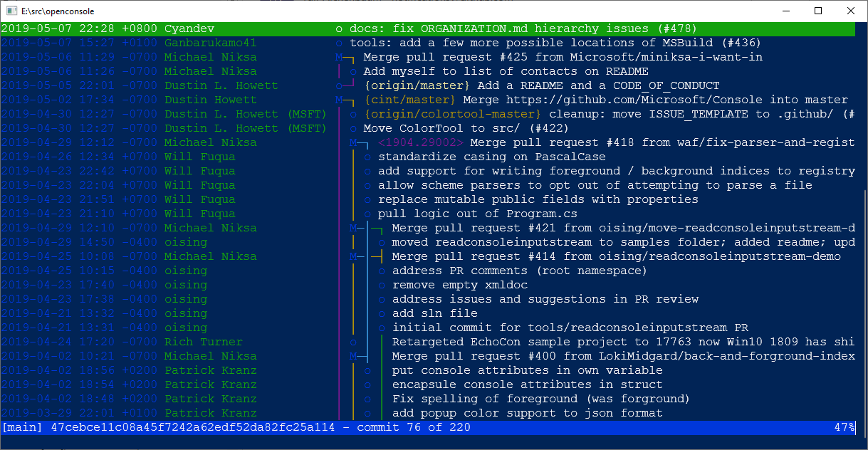Click the {origin/colortool-master} ref label

pos(452,114)
